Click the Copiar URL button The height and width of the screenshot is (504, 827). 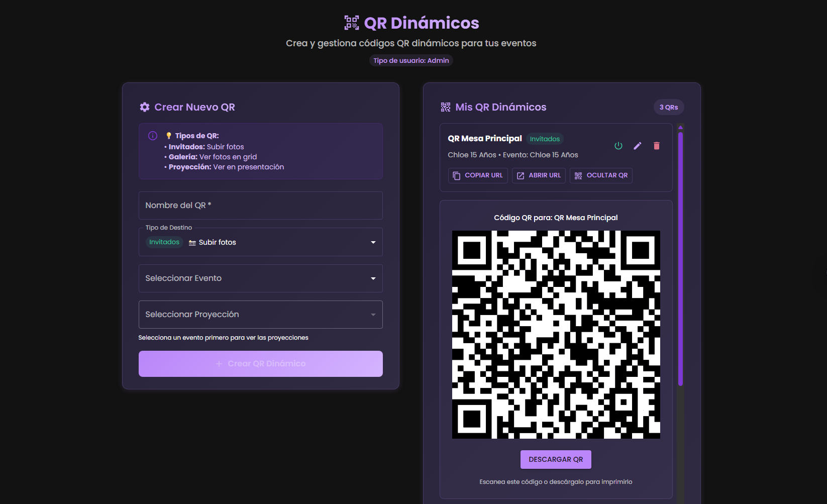[x=478, y=175]
